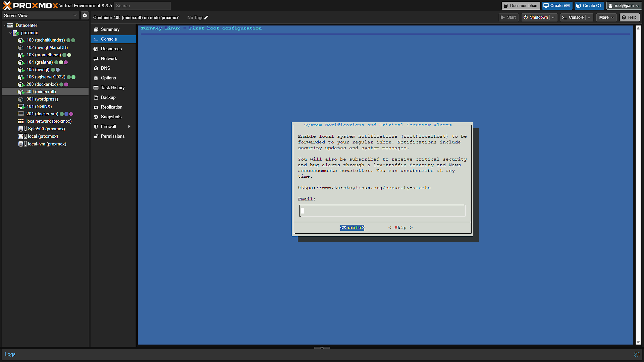Open the Resources tab
644x362 pixels.
coord(113,49)
